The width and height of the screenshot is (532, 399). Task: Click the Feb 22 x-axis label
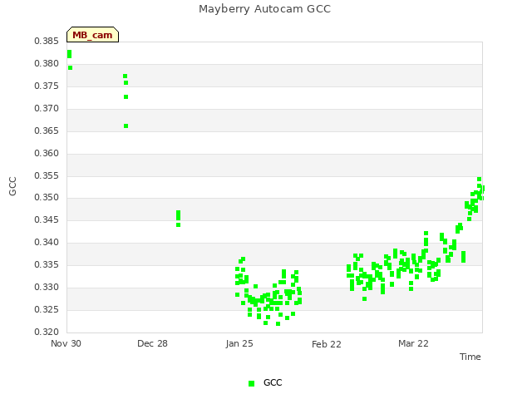point(327,344)
